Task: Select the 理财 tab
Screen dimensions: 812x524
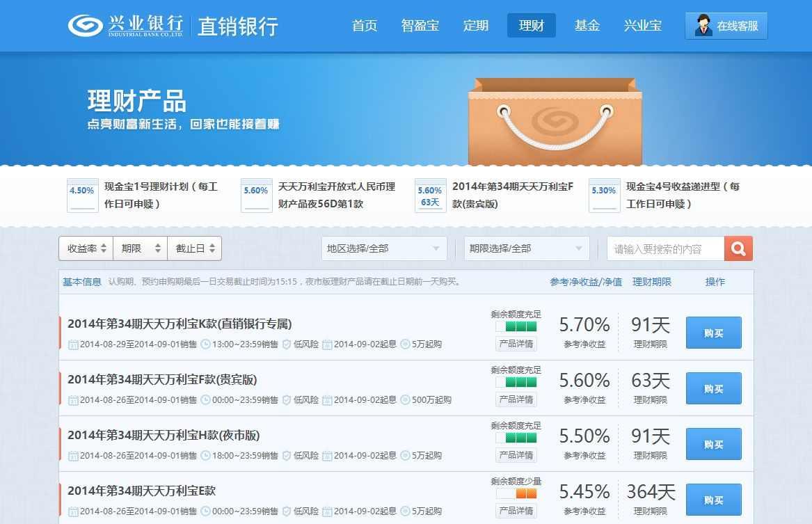Action: point(532,25)
